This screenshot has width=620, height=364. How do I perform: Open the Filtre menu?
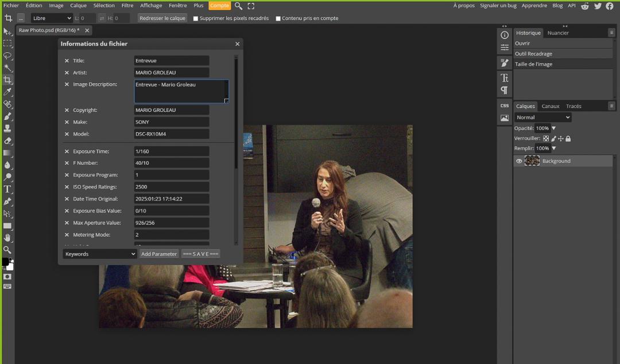(x=127, y=6)
